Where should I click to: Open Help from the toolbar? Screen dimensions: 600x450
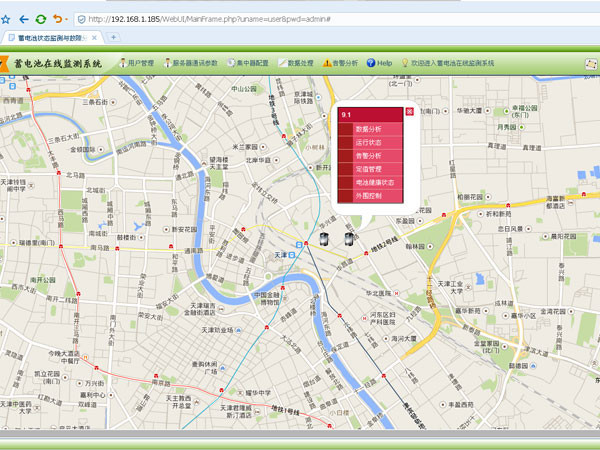(380, 62)
